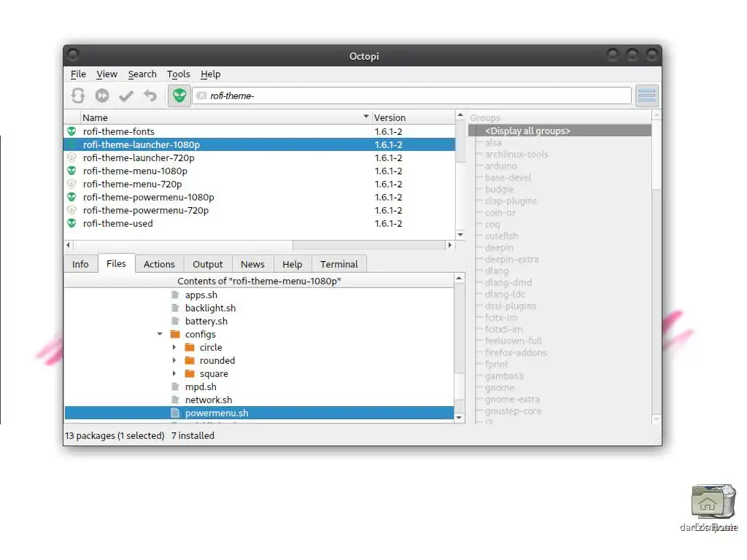Click the rounded folder icon
The height and width of the screenshot is (560, 747).
(x=190, y=360)
